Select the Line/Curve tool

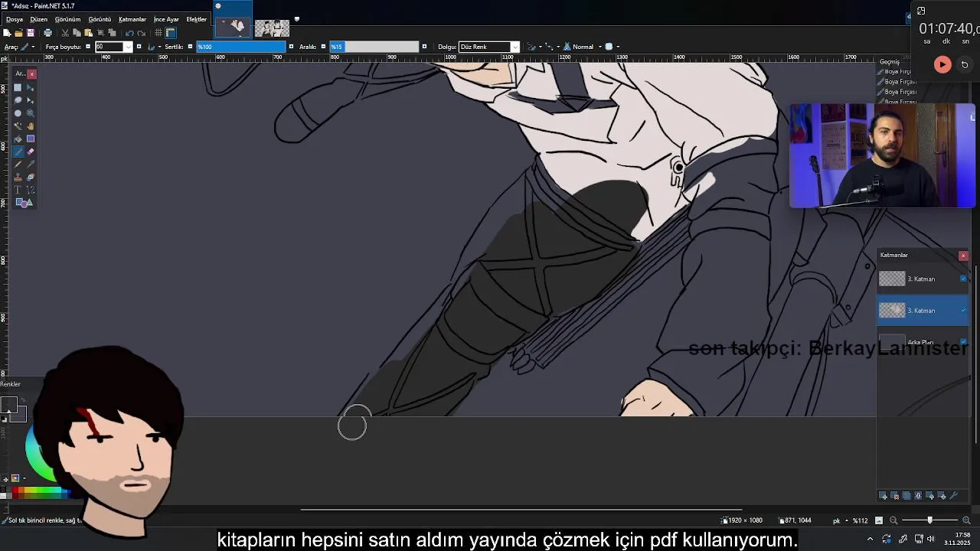click(x=31, y=190)
